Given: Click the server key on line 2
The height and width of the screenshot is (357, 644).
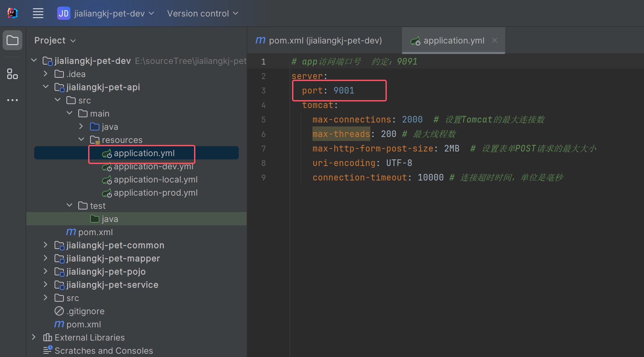Looking at the screenshot, I should coord(307,76).
